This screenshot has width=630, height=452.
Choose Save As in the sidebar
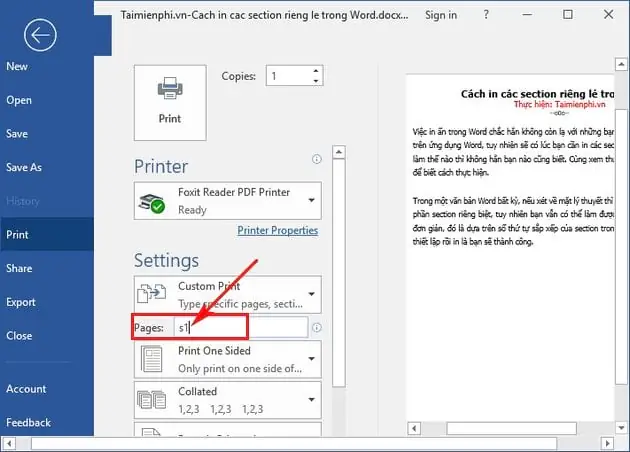[24, 167]
